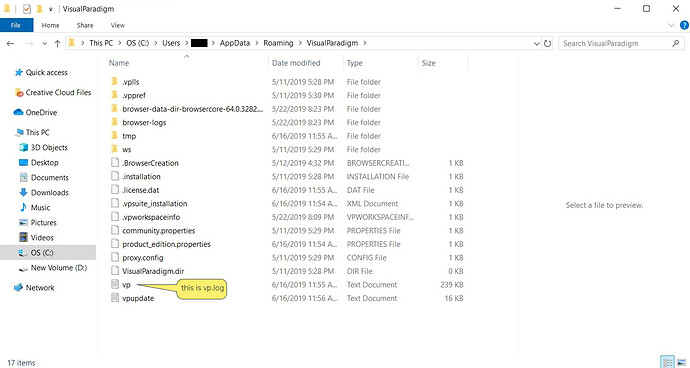
Task: Open recent locations dropdown arrow
Action: pos(44,44)
